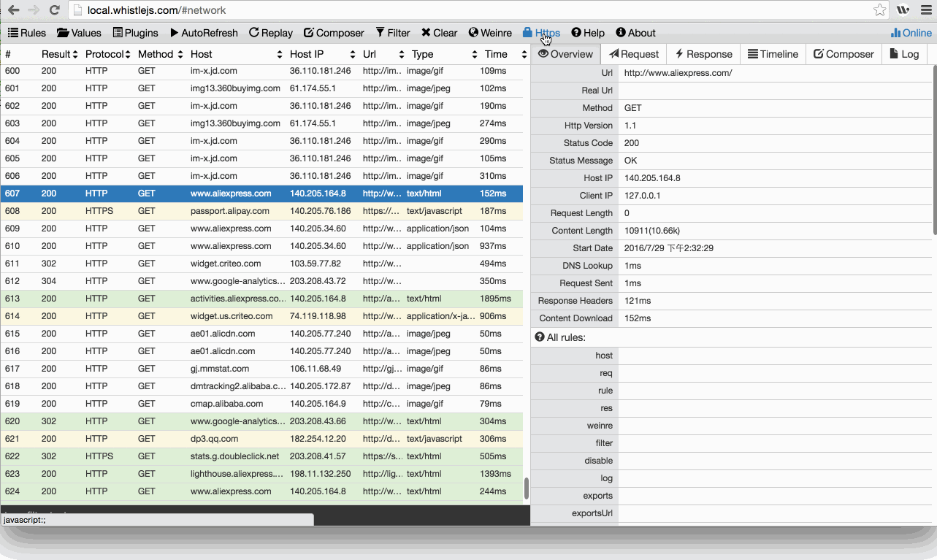Bookmark page with star icon
This screenshot has height=560, width=937.
pos(880,10)
